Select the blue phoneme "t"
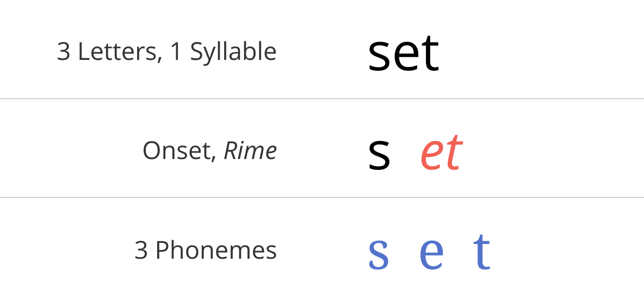This screenshot has height=299, width=644. pyautogui.click(x=482, y=250)
